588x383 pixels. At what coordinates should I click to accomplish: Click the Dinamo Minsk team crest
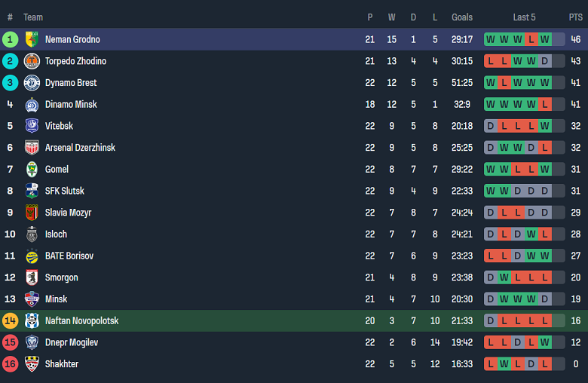point(32,105)
